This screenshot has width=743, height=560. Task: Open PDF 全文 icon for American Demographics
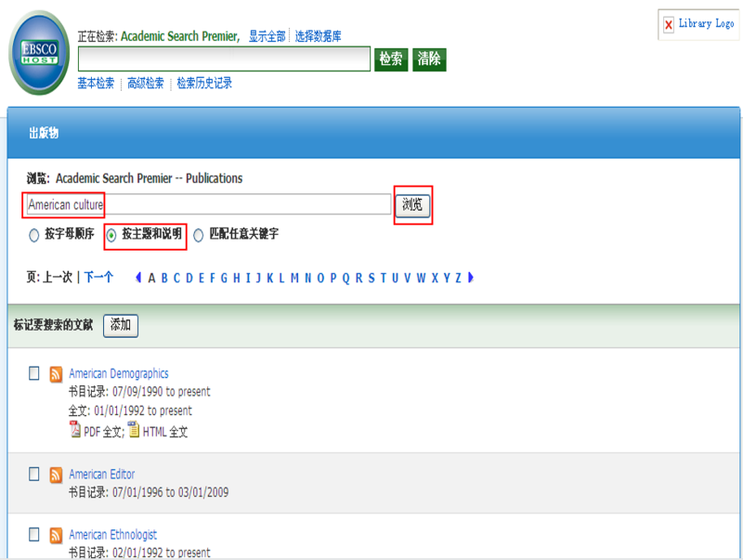(75, 429)
